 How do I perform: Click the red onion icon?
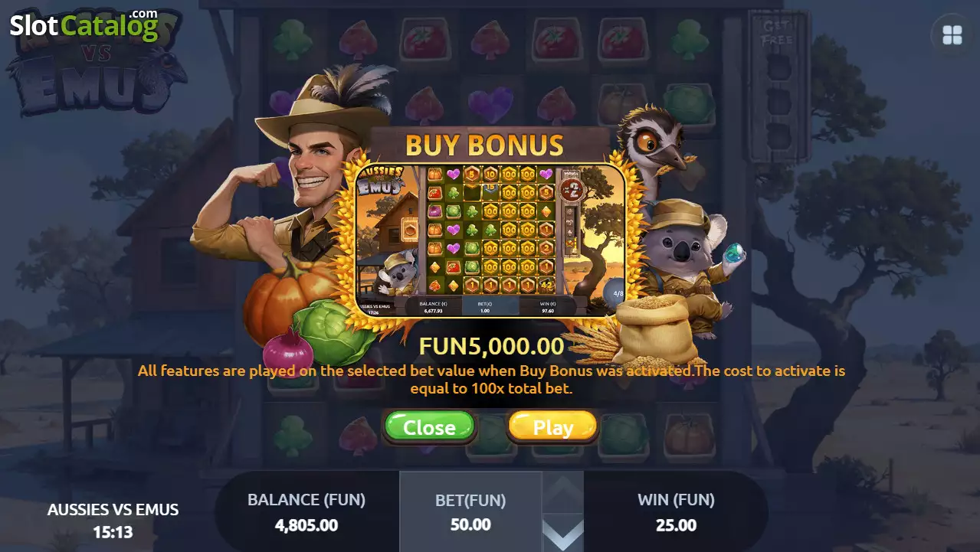(288, 354)
